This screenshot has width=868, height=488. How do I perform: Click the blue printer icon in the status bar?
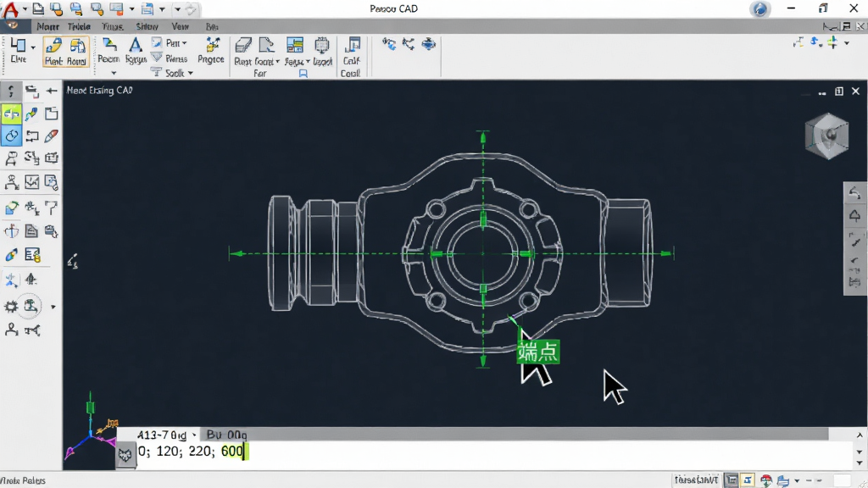coord(782,480)
